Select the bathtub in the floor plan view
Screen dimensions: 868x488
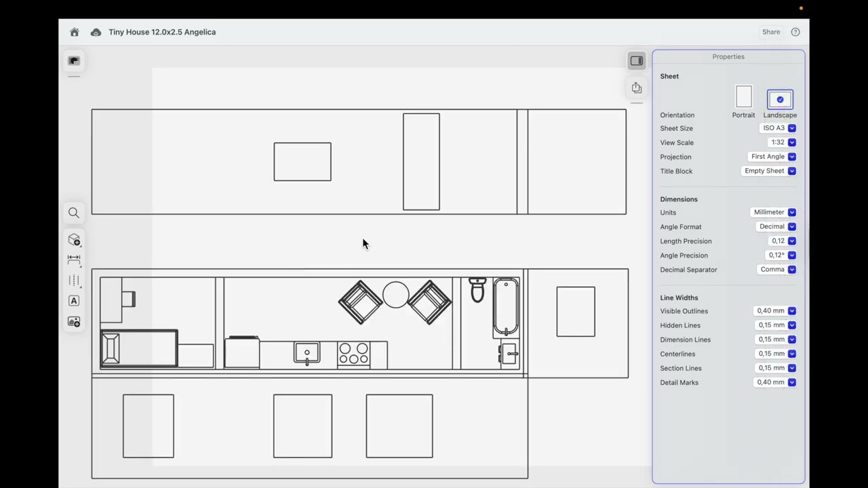tap(506, 307)
